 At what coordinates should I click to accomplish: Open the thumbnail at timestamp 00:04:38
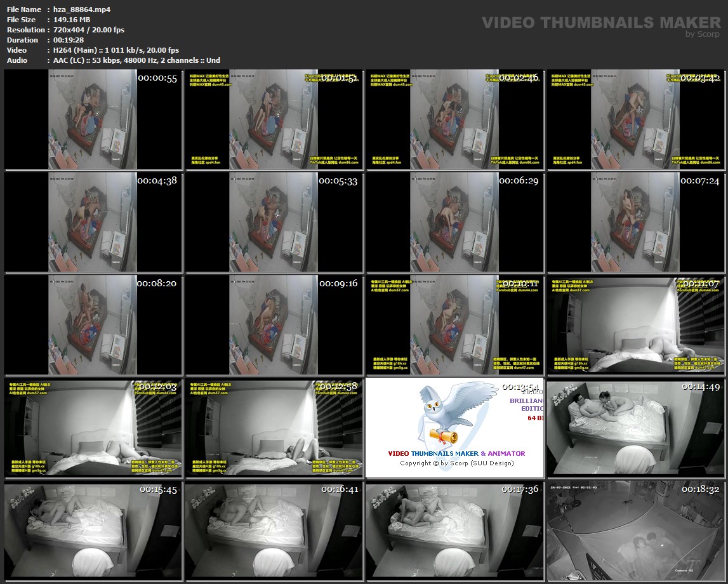coord(93,222)
